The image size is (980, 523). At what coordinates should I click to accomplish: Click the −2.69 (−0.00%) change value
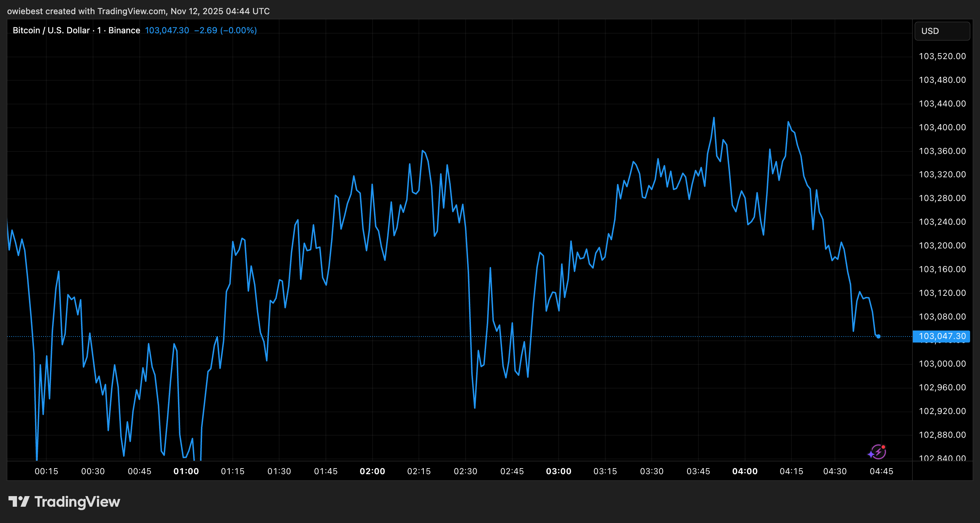click(x=225, y=30)
